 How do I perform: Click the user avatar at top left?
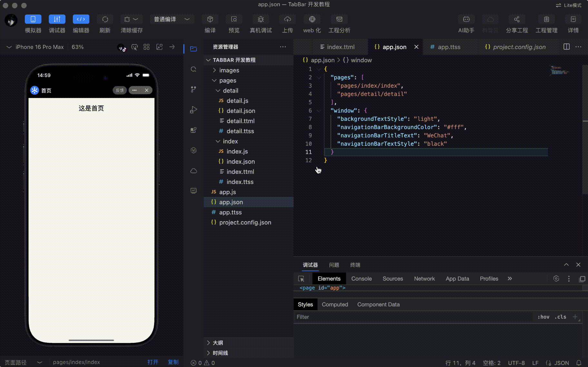pyautogui.click(x=11, y=20)
